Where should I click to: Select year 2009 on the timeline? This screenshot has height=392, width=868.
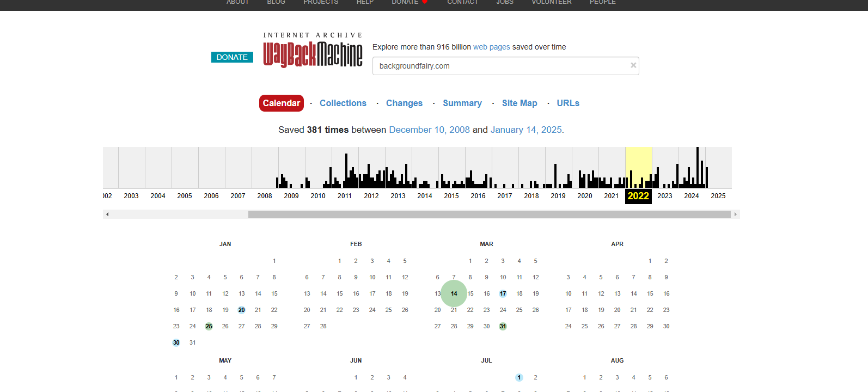(291, 196)
